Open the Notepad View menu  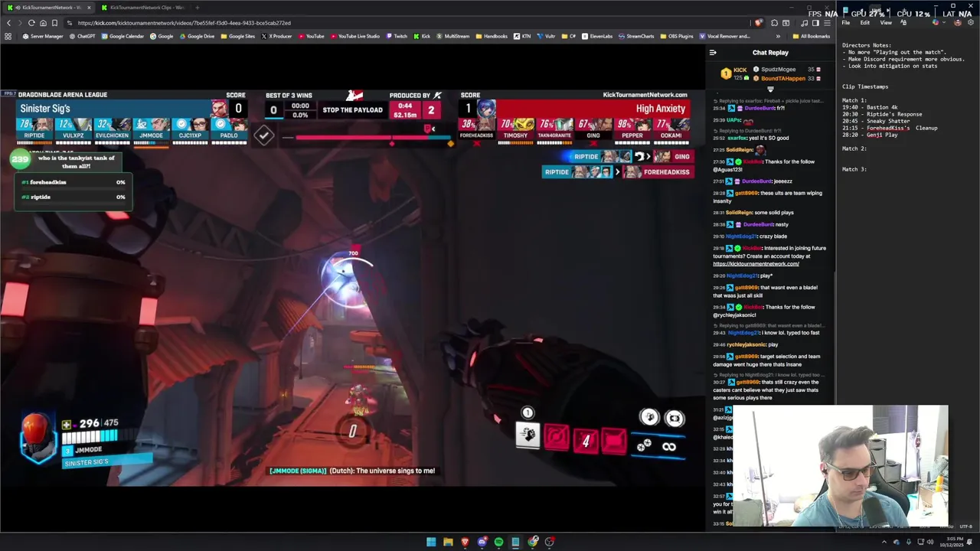click(x=886, y=22)
